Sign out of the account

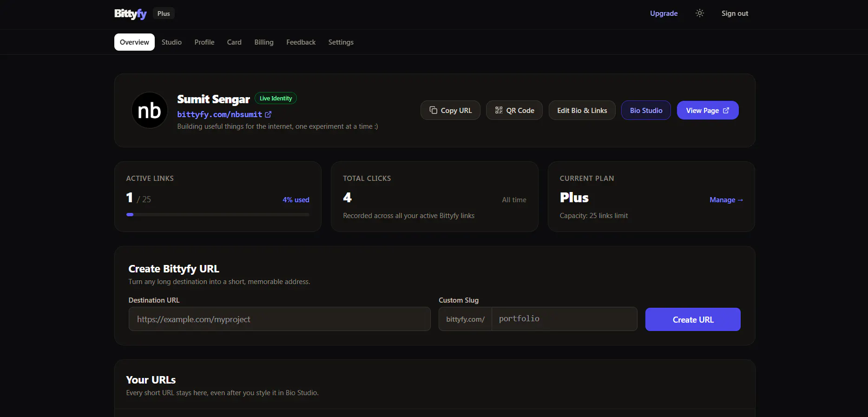click(735, 13)
